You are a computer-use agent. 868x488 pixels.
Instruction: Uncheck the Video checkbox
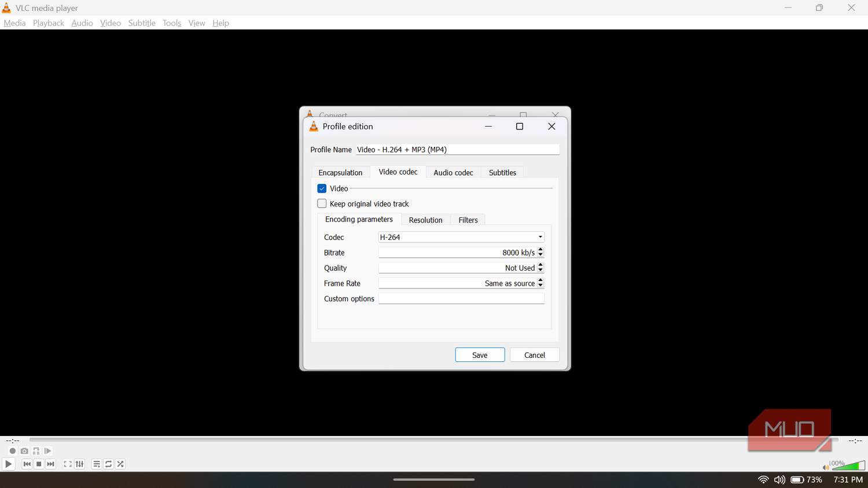click(x=322, y=188)
